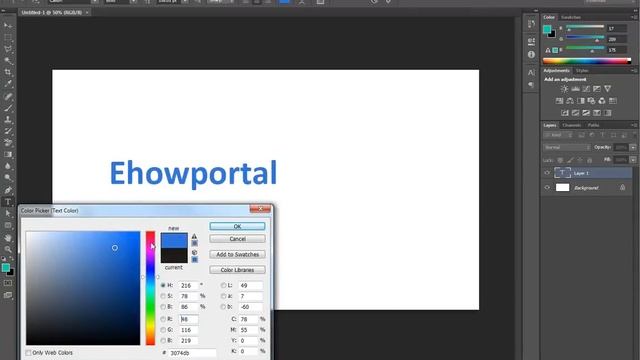
Task: Add a Levels adjustment
Action: (x=576, y=89)
